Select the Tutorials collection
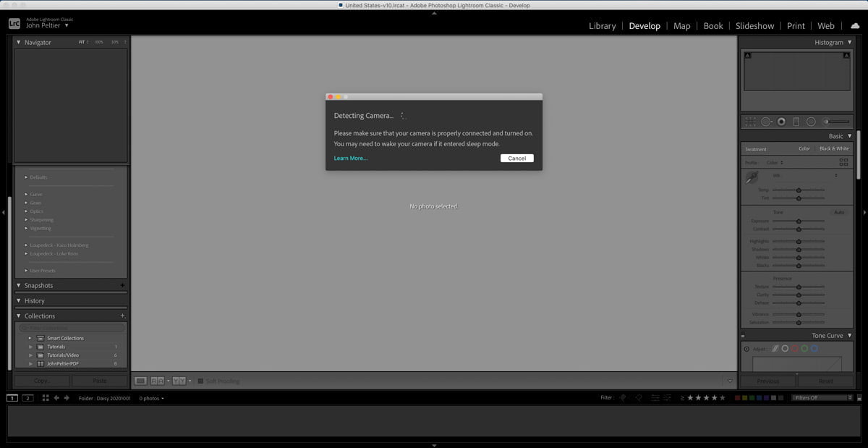The image size is (868, 448). coord(56,346)
